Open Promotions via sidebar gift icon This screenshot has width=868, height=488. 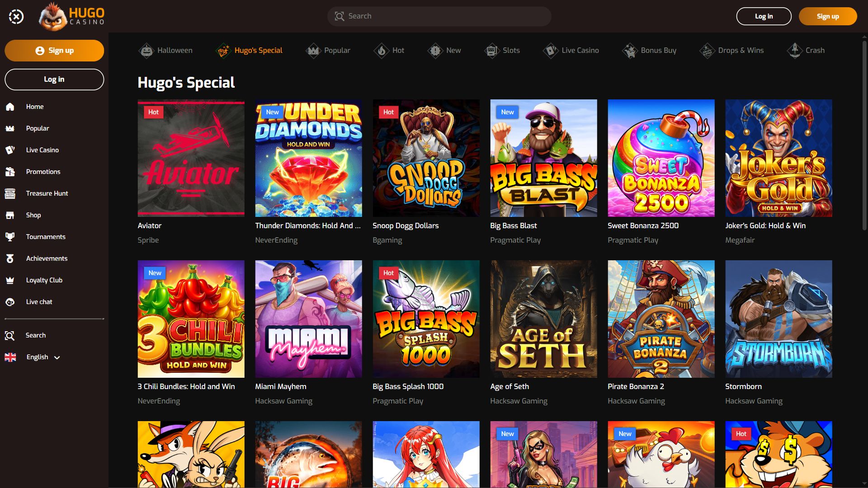click(10, 172)
